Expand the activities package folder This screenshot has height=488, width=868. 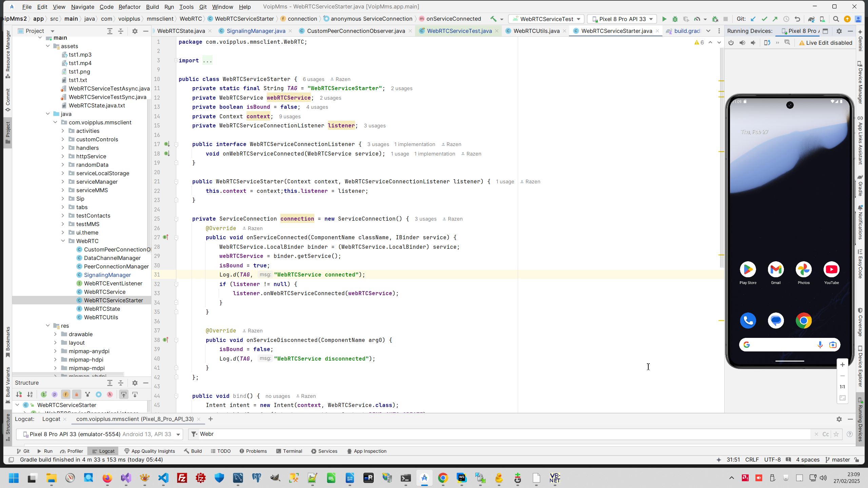coord(63,131)
